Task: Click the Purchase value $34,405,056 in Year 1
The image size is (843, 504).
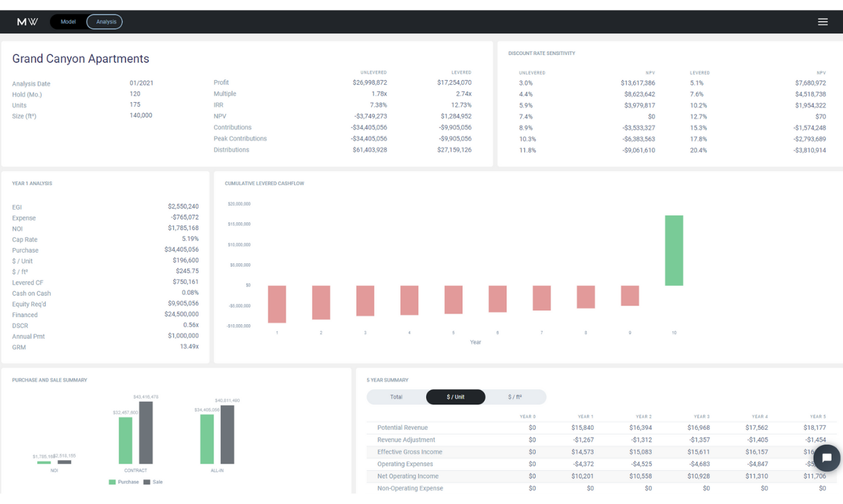Action: (182, 249)
